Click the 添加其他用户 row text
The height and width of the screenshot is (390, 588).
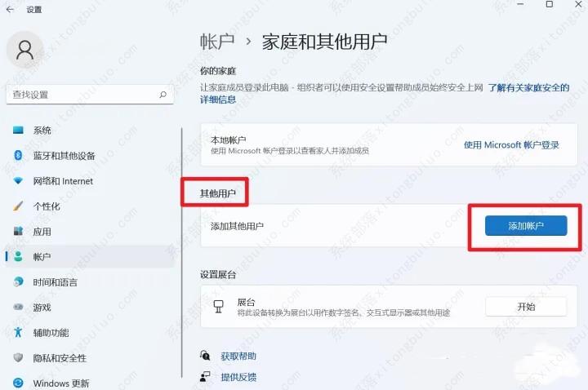click(237, 226)
